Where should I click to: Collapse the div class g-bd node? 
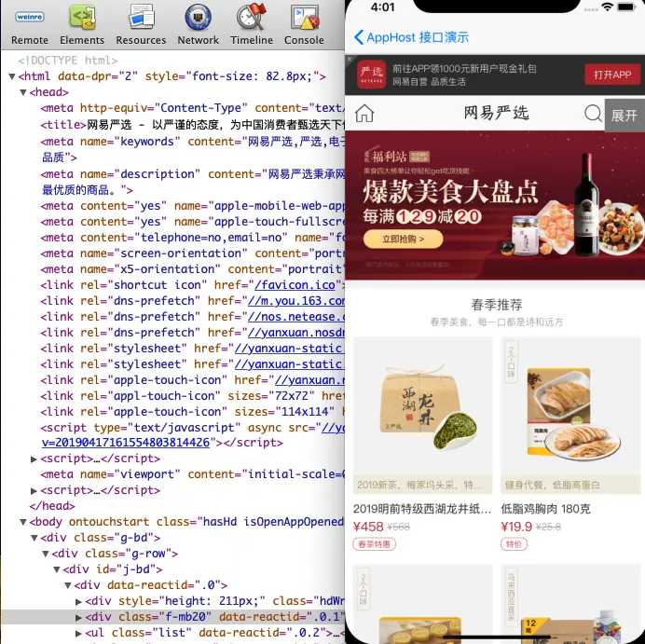pyautogui.click(x=34, y=538)
